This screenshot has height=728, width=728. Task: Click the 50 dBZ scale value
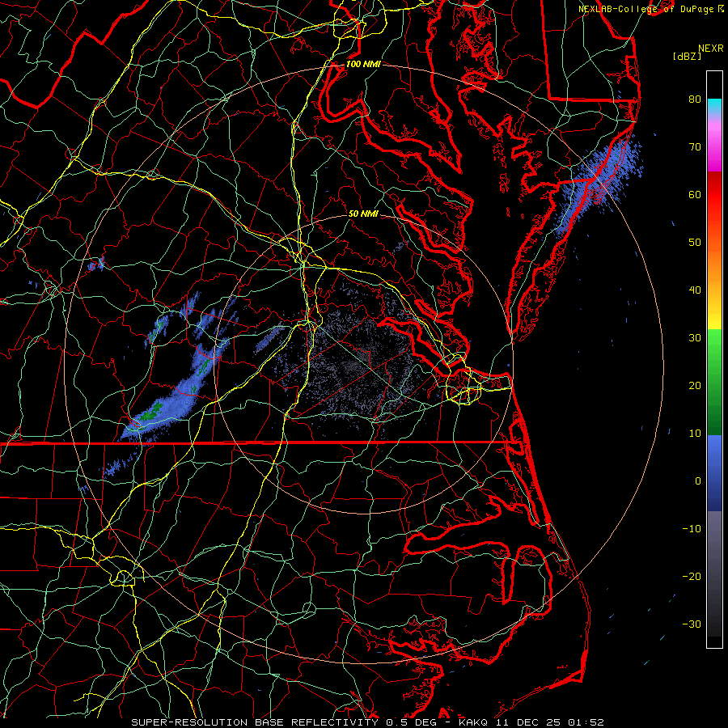tap(695, 243)
